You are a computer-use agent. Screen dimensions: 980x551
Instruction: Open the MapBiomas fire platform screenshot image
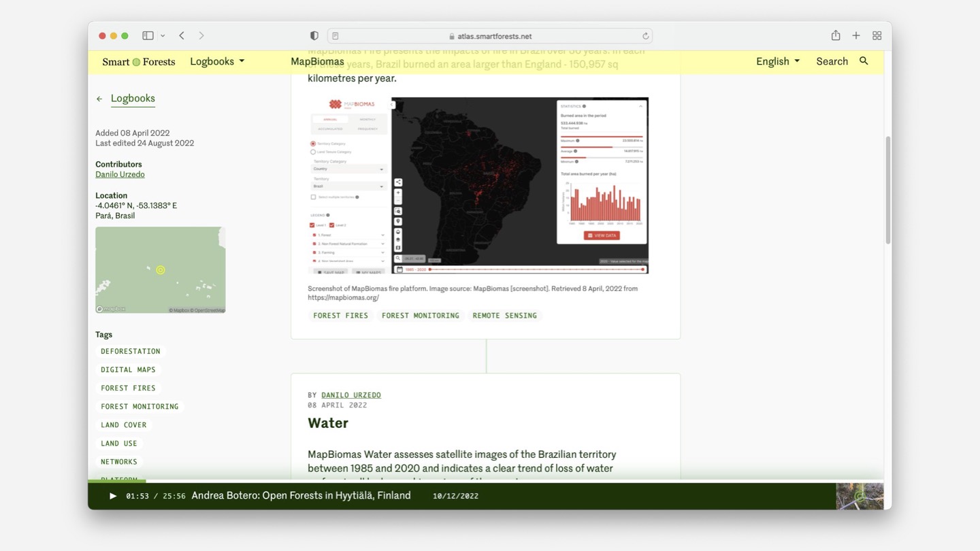[478, 185]
